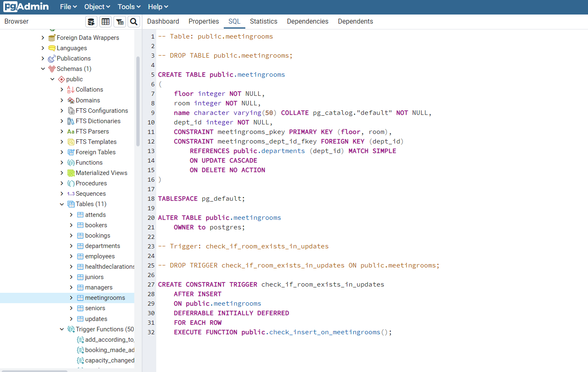
Task: Select the departments table in tree
Action: point(102,246)
